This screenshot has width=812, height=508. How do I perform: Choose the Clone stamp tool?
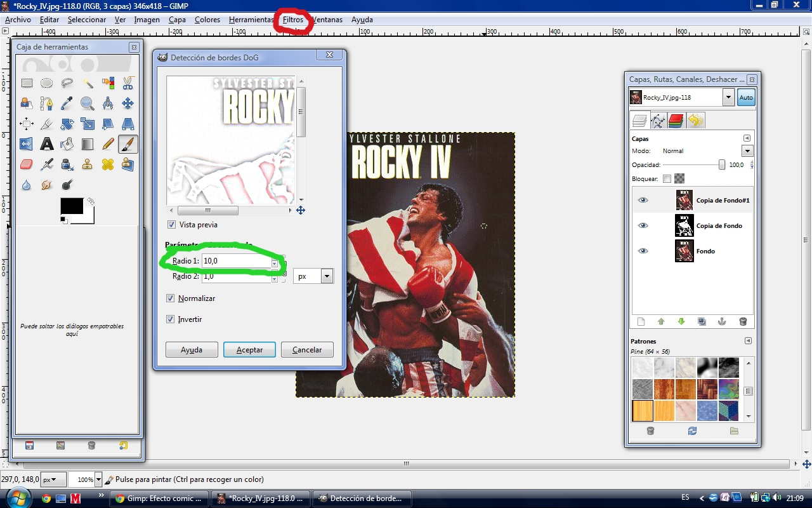point(87,164)
